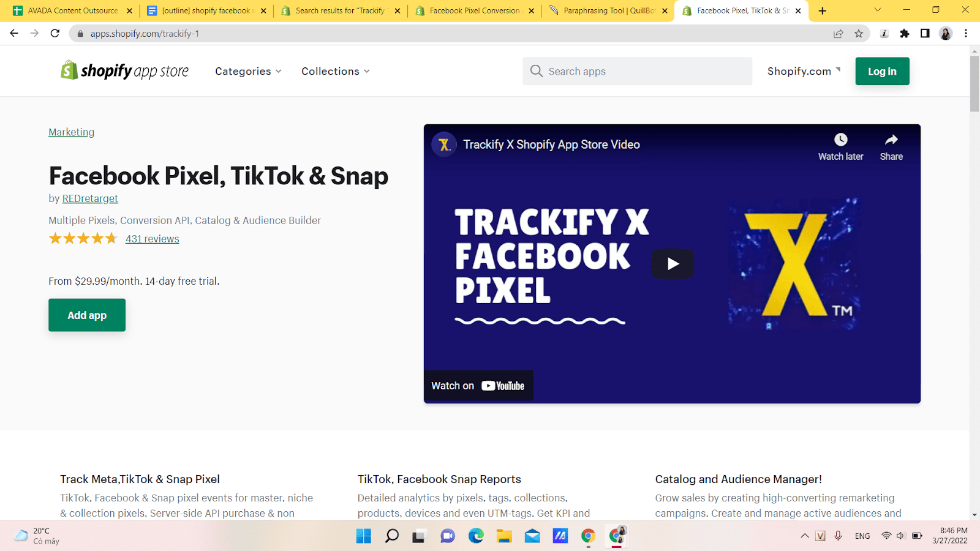This screenshot has width=980, height=551.
Task: Click the Share arrow on video
Action: click(891, 140)
